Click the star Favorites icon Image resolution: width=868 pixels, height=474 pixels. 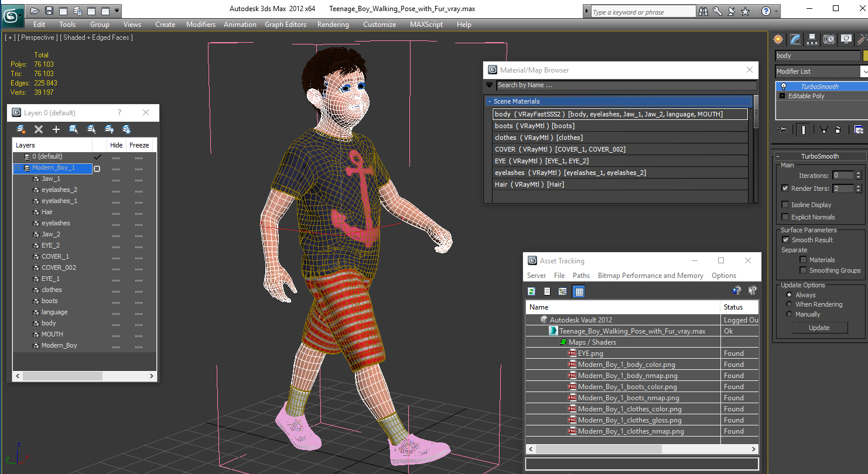746,11
